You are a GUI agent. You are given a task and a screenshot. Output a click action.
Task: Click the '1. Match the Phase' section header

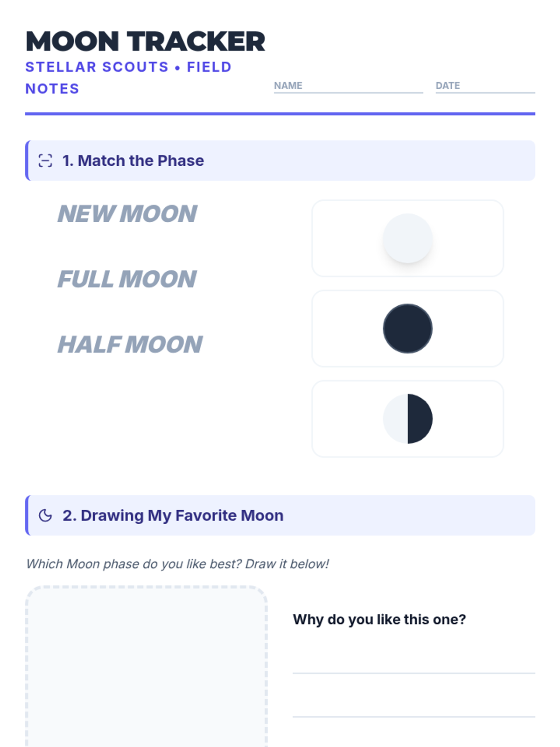pyautogui.click(x=280, y=161)
